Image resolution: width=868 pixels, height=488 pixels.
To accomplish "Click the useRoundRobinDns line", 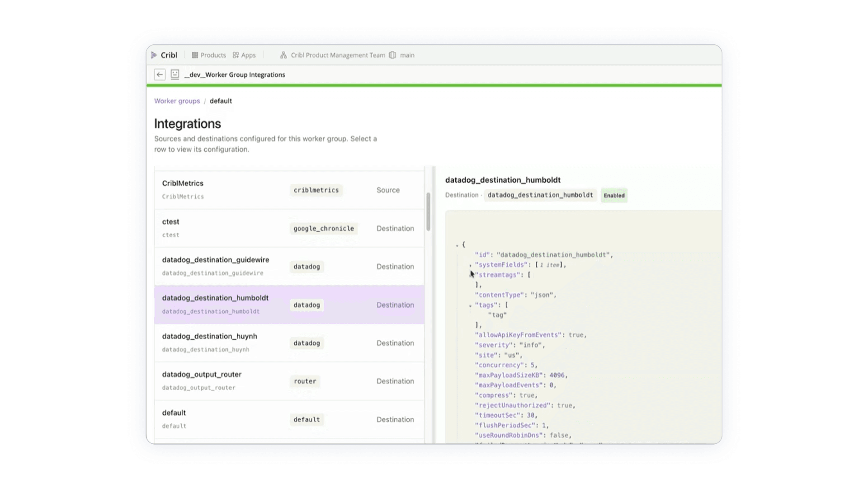I will click(x=524, y=435).
